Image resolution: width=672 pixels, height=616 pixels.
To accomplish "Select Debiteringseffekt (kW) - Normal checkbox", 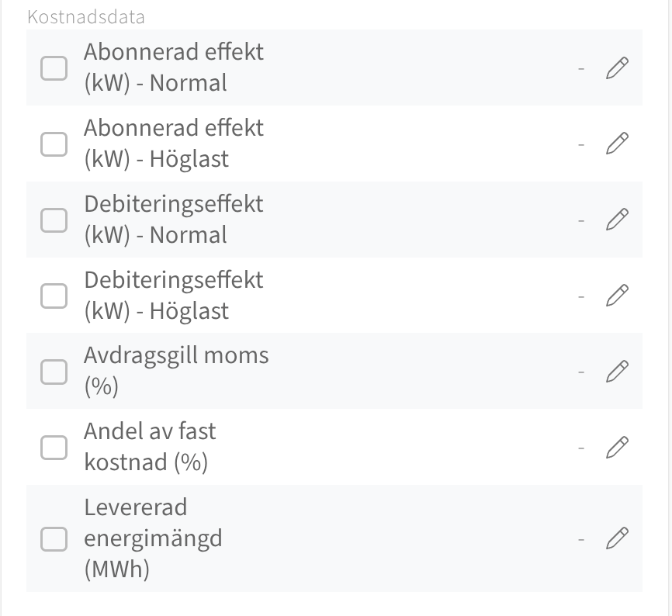I will pos(54,220).
